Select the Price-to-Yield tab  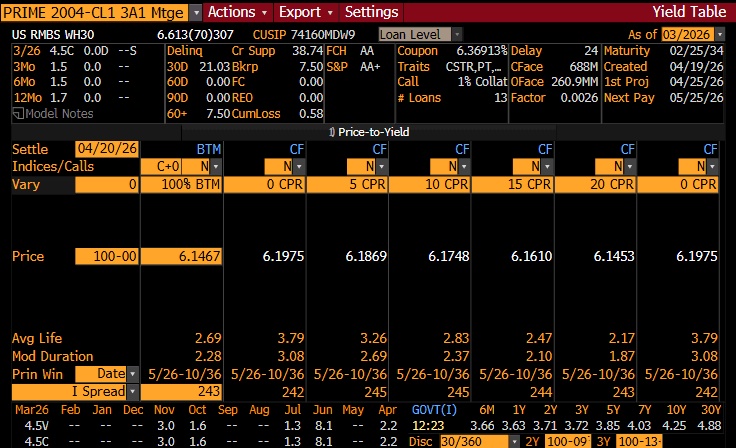pos(369,132)
